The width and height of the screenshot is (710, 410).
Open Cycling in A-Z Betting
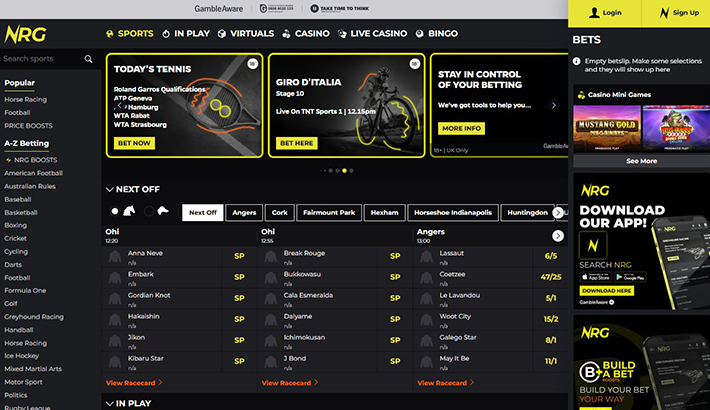16,251
